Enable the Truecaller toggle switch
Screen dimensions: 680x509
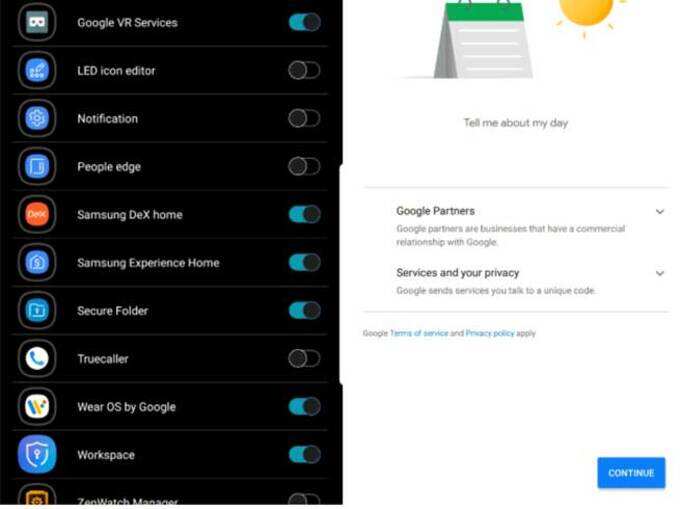[x=304, y=359]
